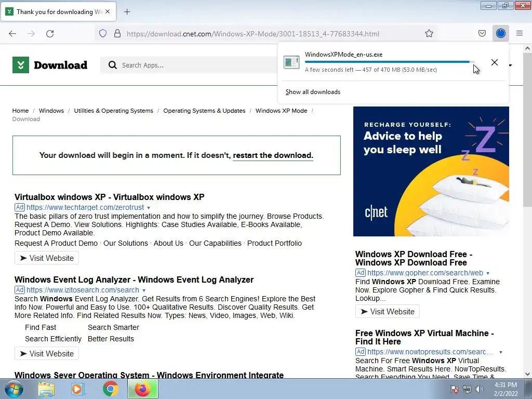Image resolution: width=532 pixels, height=399 pixels.
Task: Click 'Our Solutions' ad link
Action: 126,243
